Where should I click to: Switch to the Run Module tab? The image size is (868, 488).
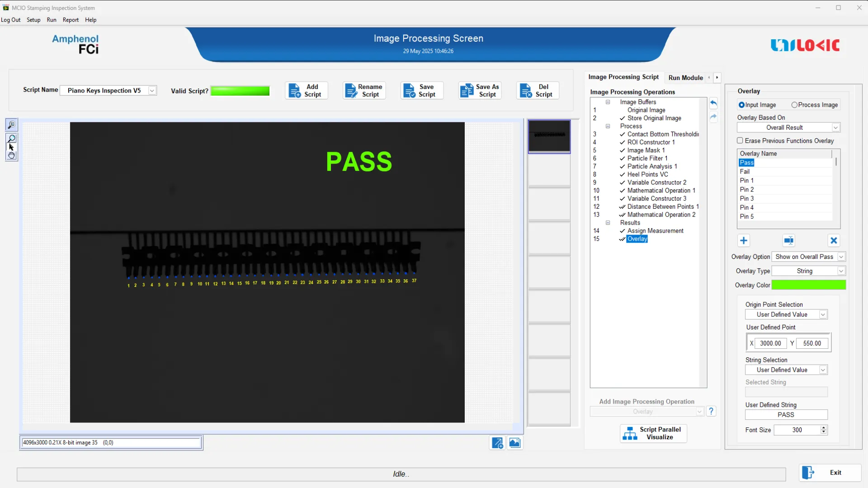coord(685,78)
